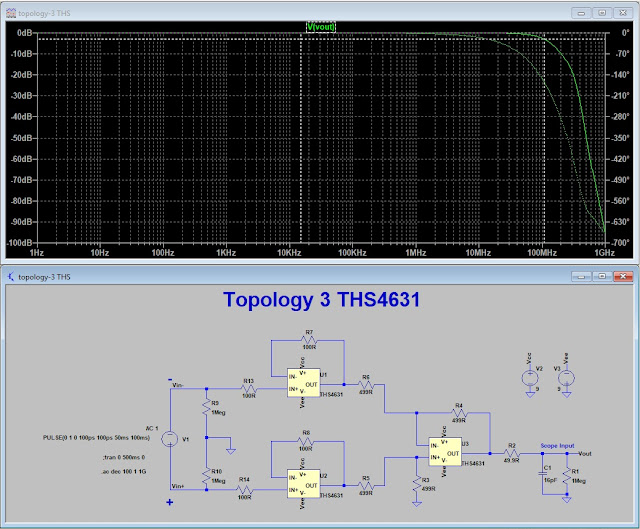The image size is (640, 529).
Task: Click load resistor R1 1Meg symbol
Action: (567, 476)
